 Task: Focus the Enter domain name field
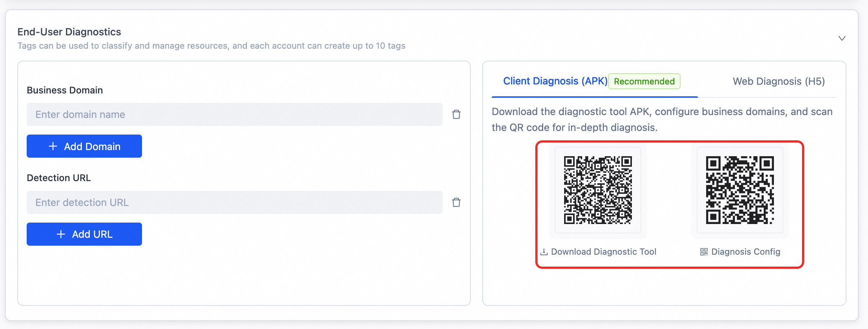[x=235, y=114]
